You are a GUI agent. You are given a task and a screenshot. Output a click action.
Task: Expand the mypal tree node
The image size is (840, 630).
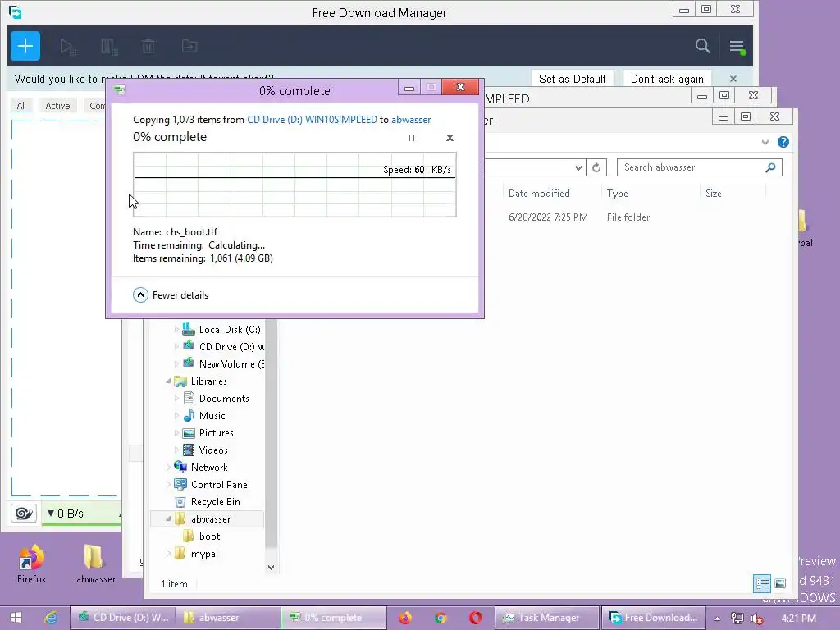(168, 554)
